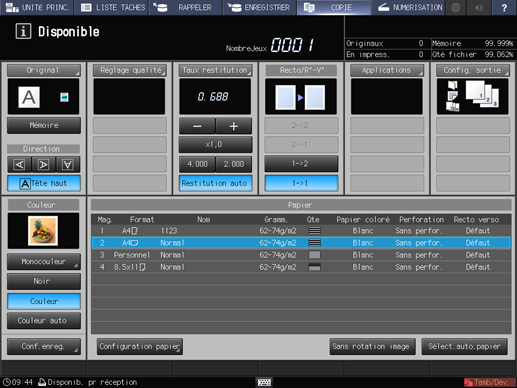This screenshot has height=388, width=517.
Task: Select Couleur color mode
Action: click(x=44, y=301)
